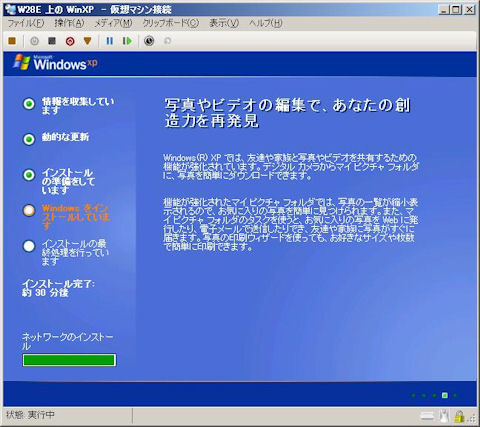The width and height of the screenshot is (480, 427).
Task: Click the orange Save state toolbar icon
Action: 87,41
